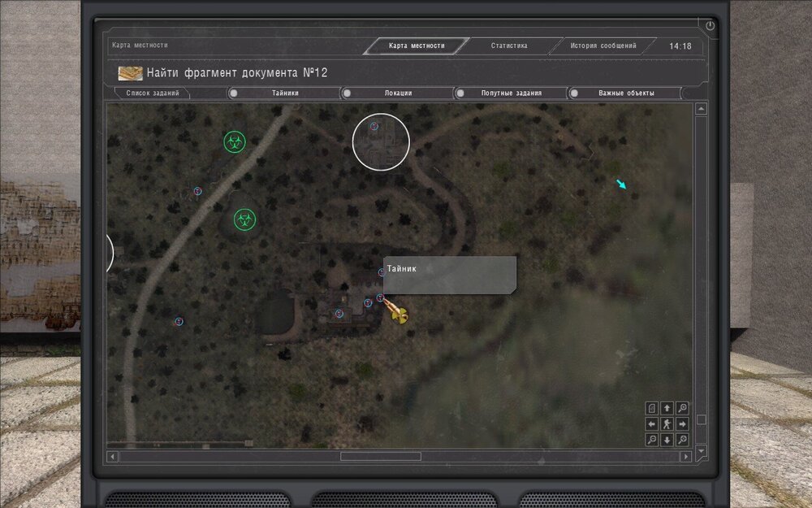The image size is (812, 508).
Task: Toggle the Локации map filter
Action: [x=397, y=93]
